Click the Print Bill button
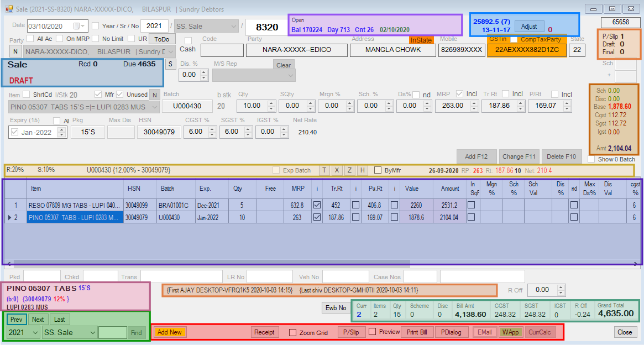 (x=417, y=332)
